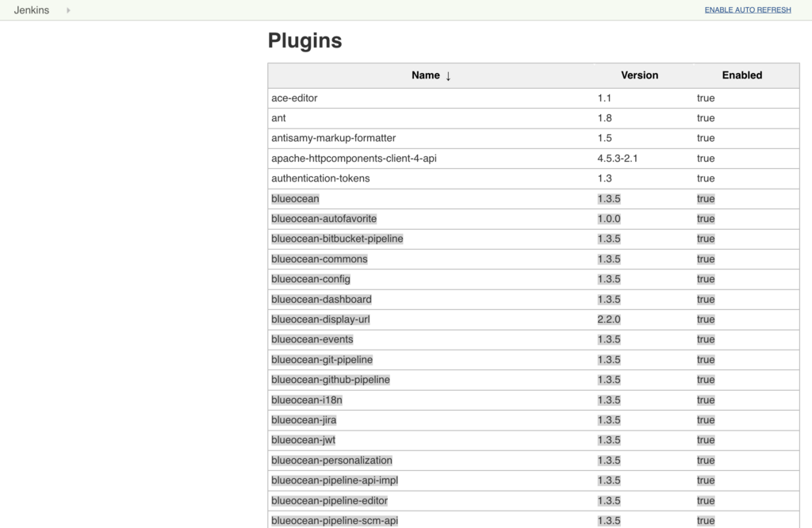Click version 1.1 of ace-editor
Image resolution: width=812 pixels, height=528 pixels.
click(604, 98)
